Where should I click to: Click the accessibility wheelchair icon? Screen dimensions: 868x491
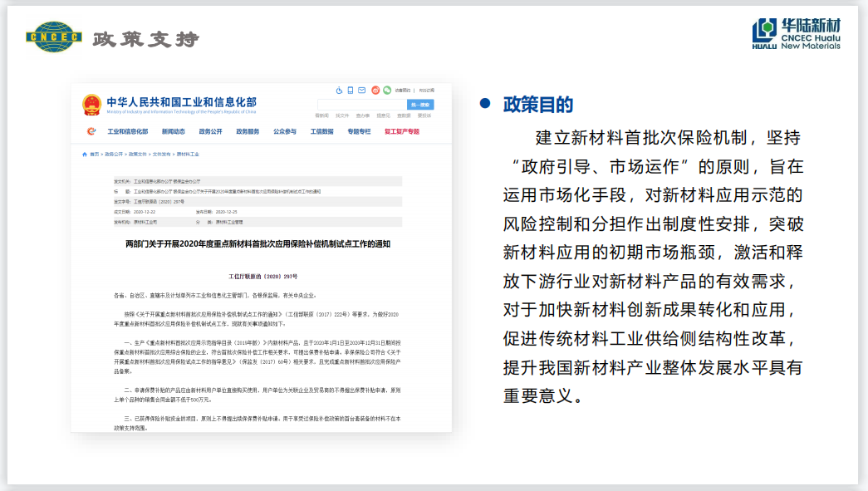pyautogui.click(x=339, y=90)
